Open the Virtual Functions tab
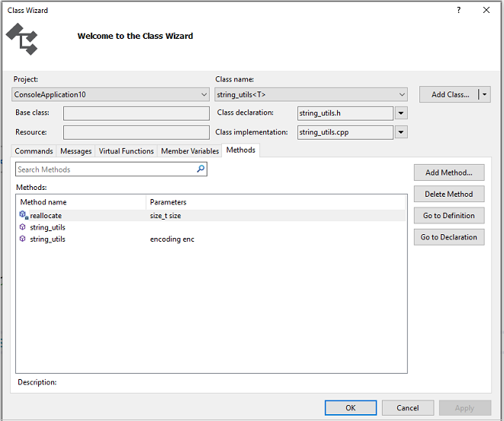This screenshot has width=504, height=421. pos(126,151)
